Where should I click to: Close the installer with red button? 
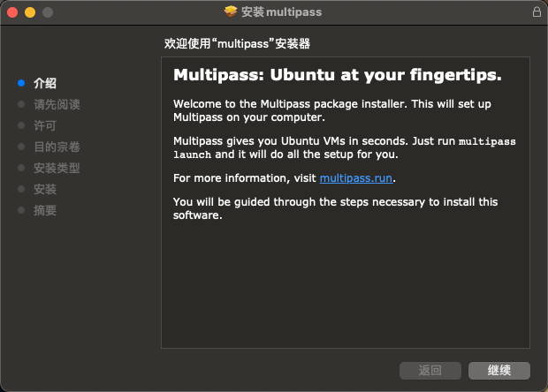pos(12,12)
